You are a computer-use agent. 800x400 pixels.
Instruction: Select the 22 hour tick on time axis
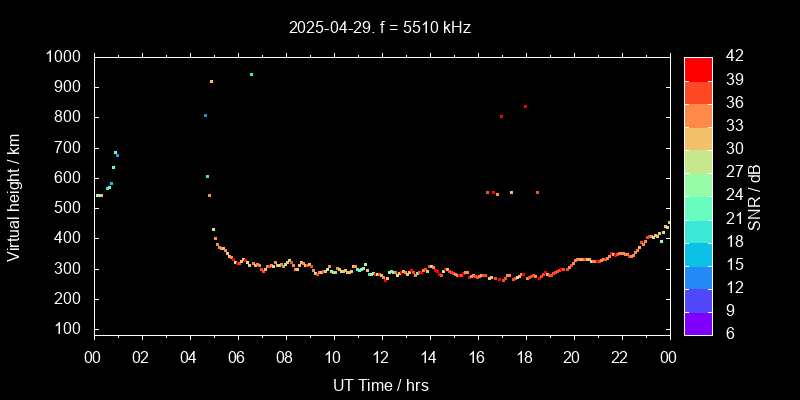620,356
